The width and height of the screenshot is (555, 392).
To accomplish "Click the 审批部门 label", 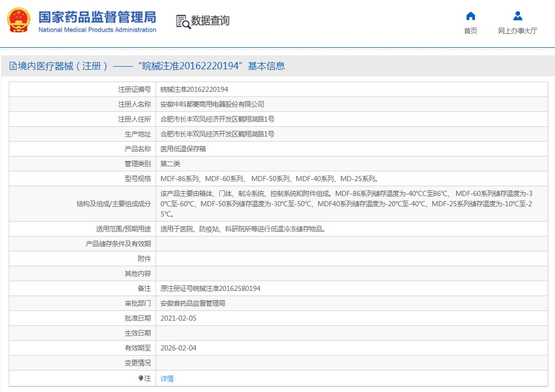I will [x=138, y=303].
